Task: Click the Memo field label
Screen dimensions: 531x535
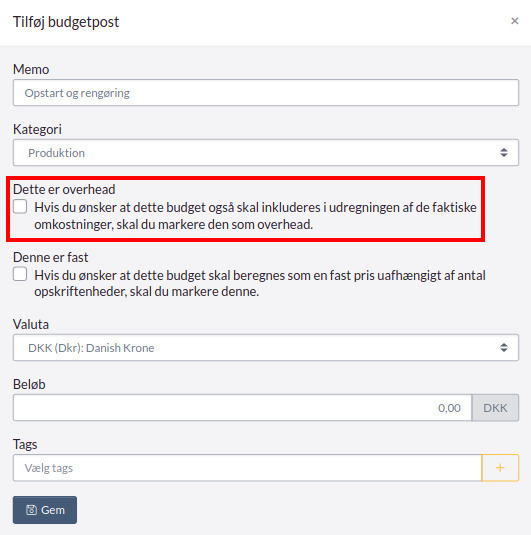Action: [31, 69]
